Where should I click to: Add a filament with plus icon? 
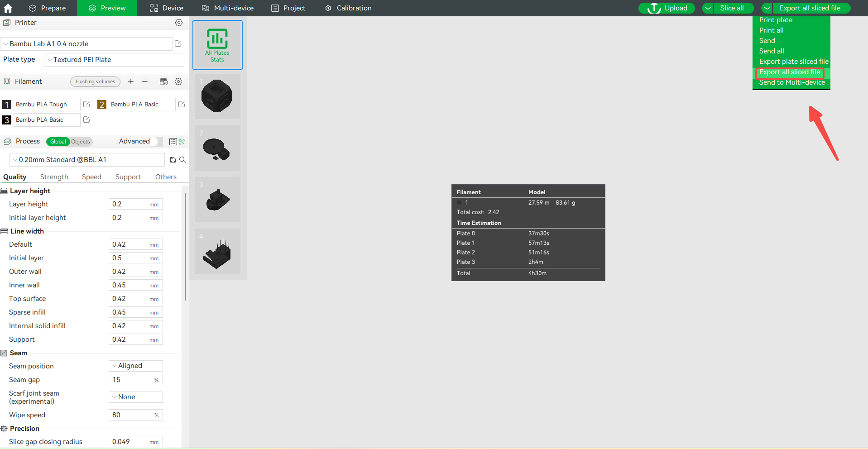pos(131,81)
